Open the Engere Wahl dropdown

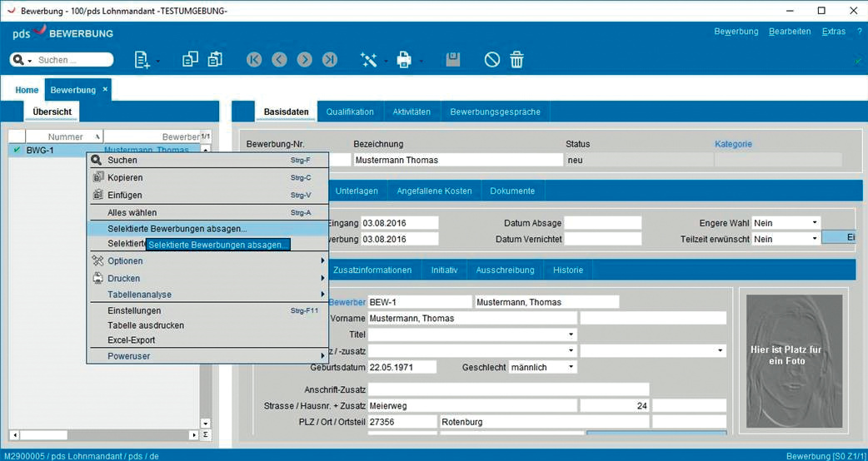click(x=815, y=223)
